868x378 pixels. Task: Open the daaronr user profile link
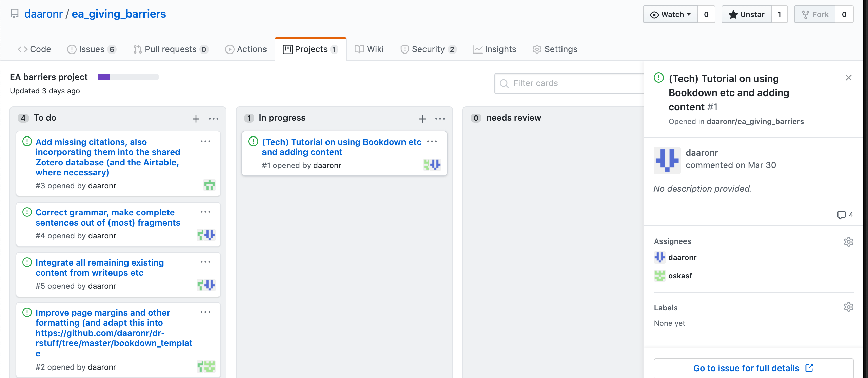(x=43, y=14)
